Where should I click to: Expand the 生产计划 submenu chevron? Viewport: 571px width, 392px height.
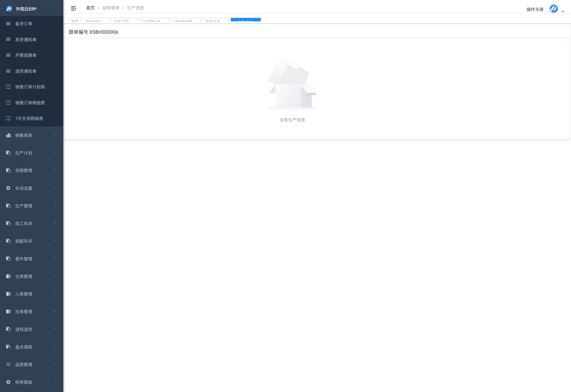pyautogui.click(x=55, y=152)
